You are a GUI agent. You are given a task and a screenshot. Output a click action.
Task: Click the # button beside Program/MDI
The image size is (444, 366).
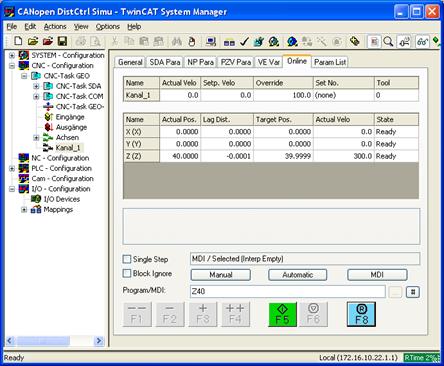click(x=413, y=292)
